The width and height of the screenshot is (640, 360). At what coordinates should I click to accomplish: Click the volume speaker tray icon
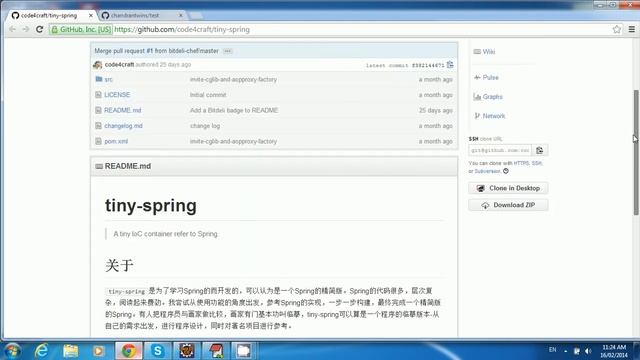pyautogui.click(x=588, y=351)
